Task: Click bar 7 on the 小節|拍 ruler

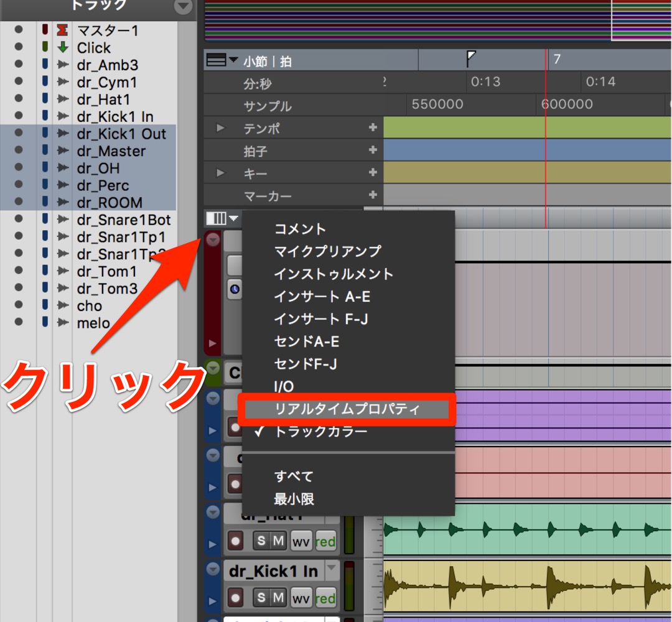Action: pyautogui.click(x=557, y=58)
